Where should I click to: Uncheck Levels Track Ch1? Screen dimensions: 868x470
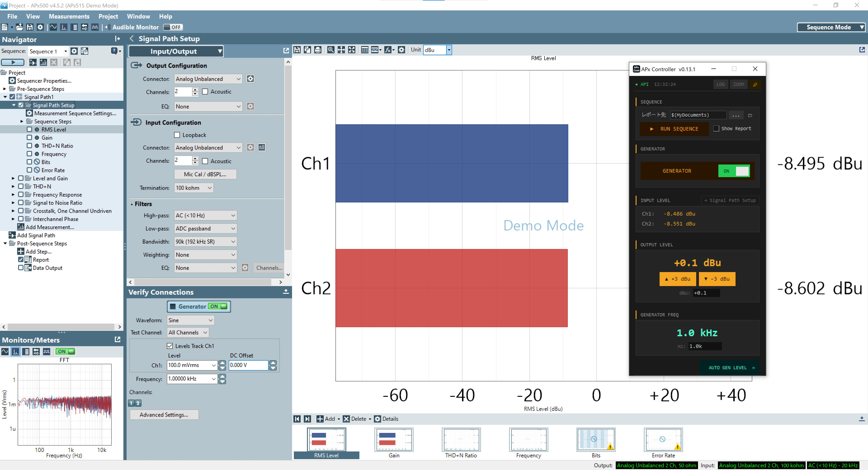coord(170,346)
